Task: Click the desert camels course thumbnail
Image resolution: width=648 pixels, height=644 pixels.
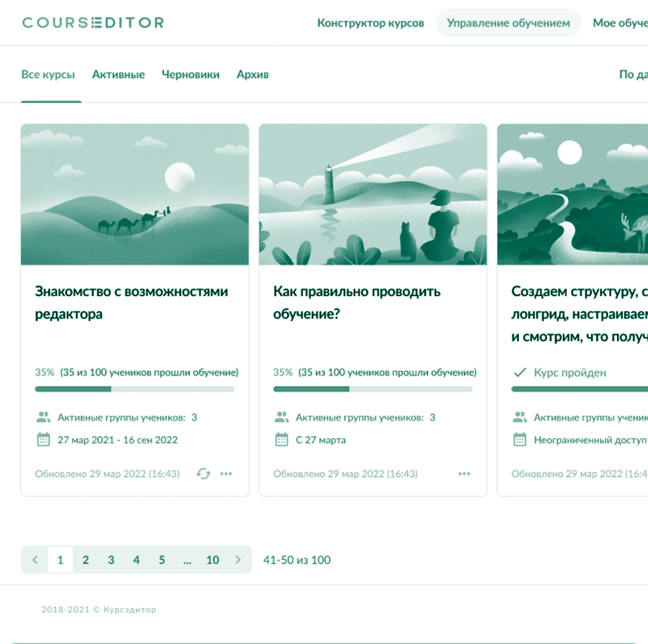Action: point(135,194)
